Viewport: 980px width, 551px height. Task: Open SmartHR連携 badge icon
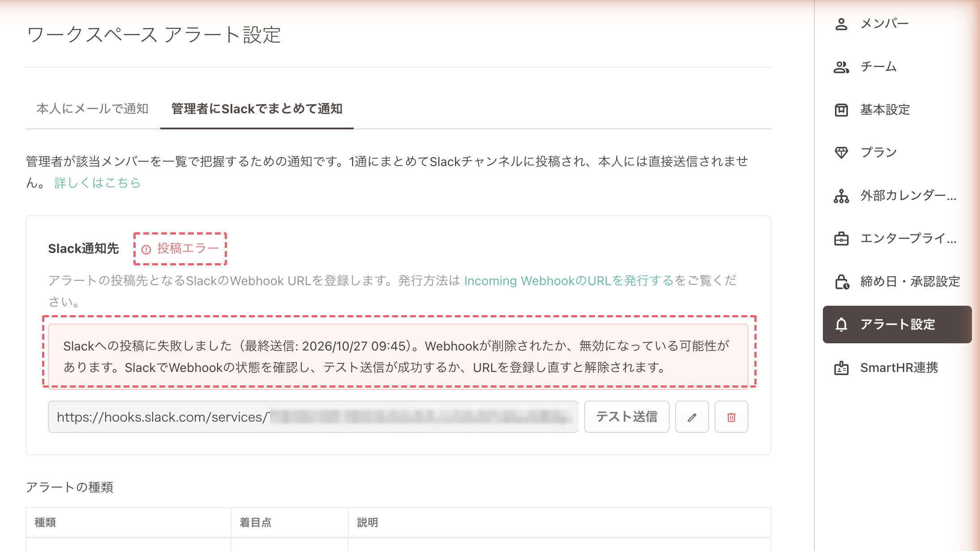(x=841, y=367)
